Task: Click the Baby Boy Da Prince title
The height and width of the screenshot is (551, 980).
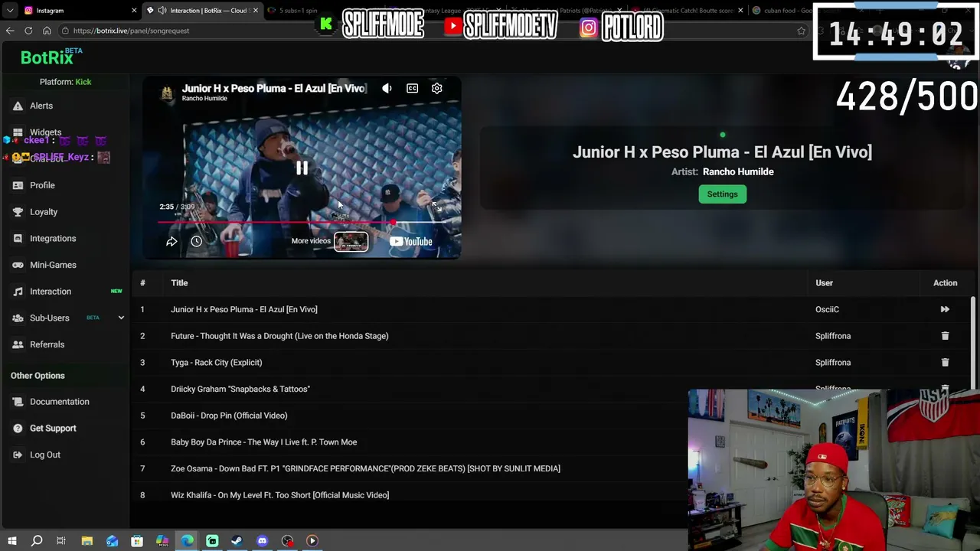Action: (x=263, y=442)
